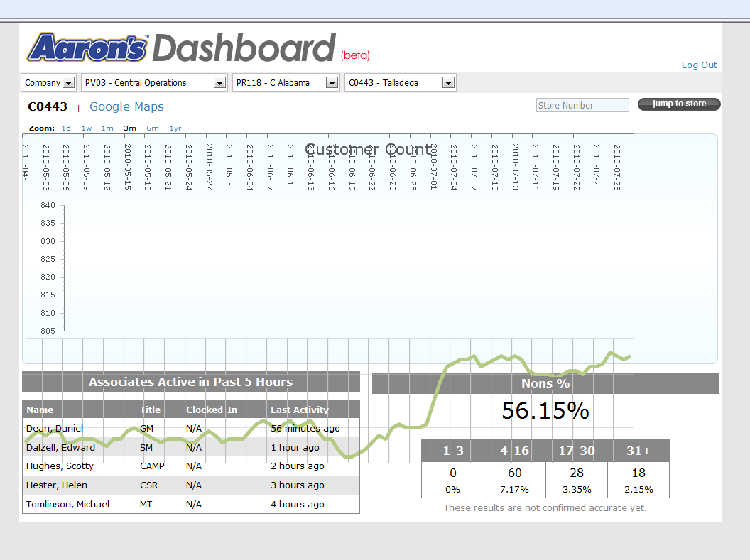
Task: Click the 1-3 column header
Action: tap(453, 451)
